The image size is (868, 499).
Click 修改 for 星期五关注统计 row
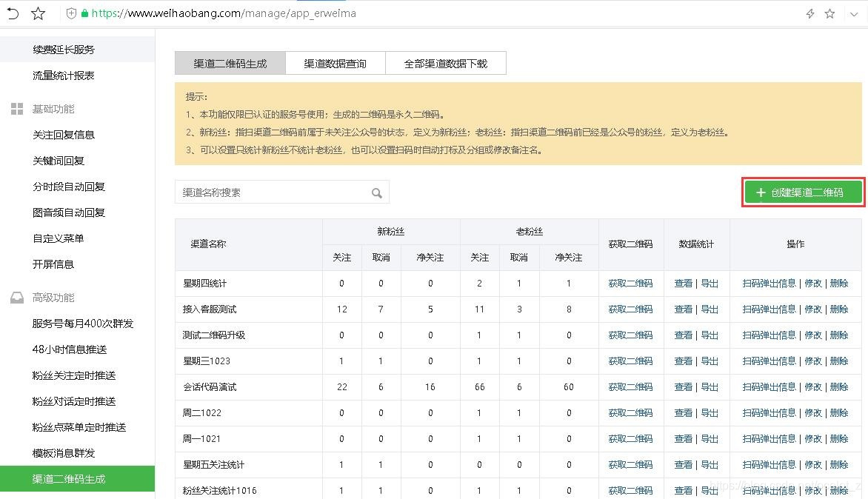(x=813, y=465)
